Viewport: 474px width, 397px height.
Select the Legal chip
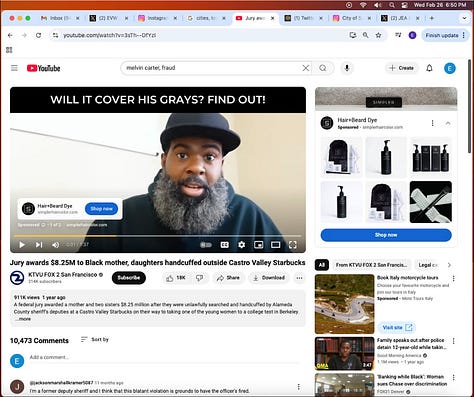(x=428, y=265)
